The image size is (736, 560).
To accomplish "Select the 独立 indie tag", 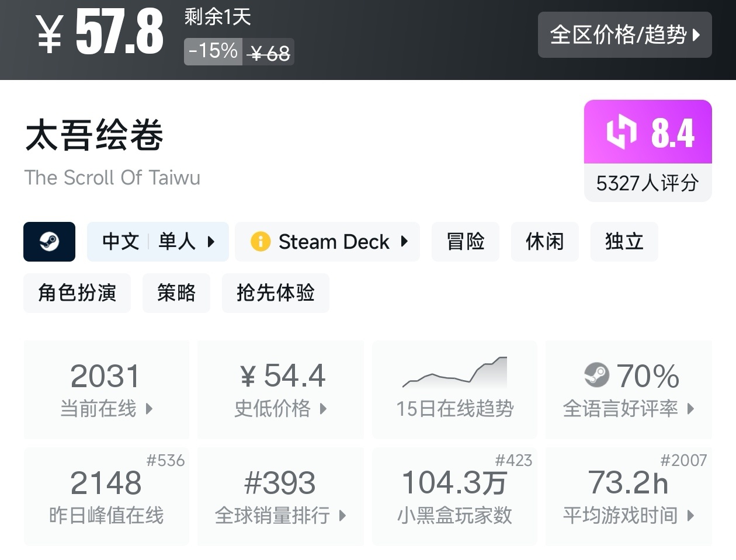I will (624, 242).
